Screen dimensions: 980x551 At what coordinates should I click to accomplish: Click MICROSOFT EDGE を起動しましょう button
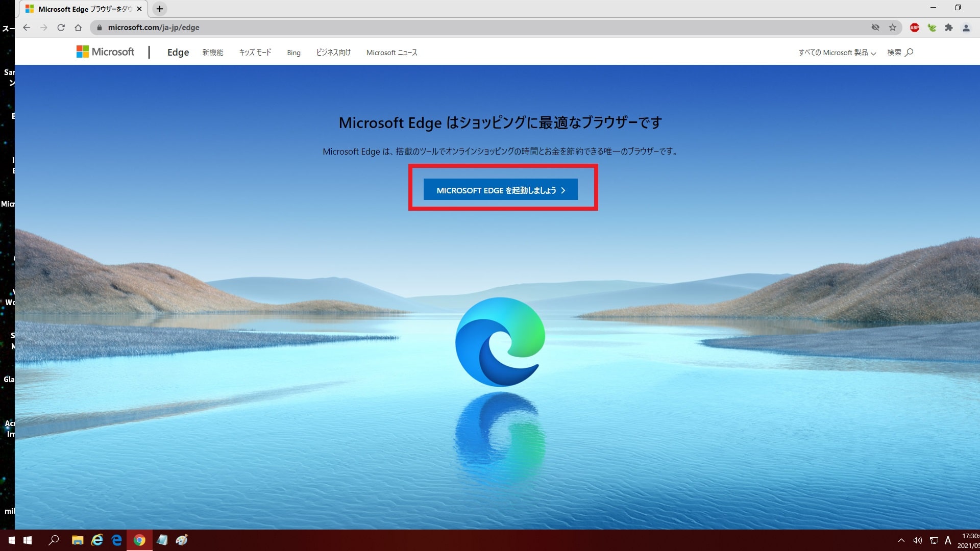click(501, 190)
